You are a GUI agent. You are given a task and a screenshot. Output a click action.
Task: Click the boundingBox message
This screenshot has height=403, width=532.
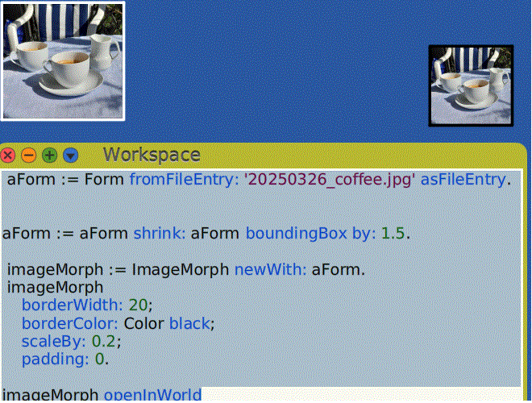[x=296, y=234]
